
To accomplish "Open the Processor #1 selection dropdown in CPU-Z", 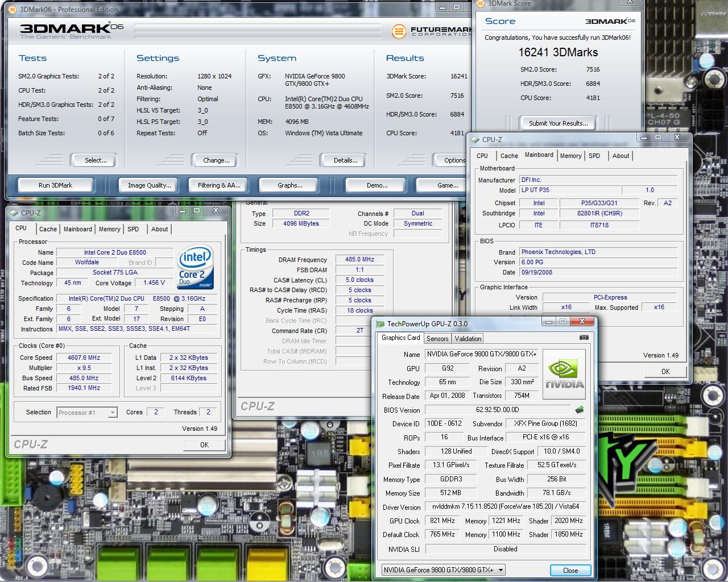I will (112, 413).
